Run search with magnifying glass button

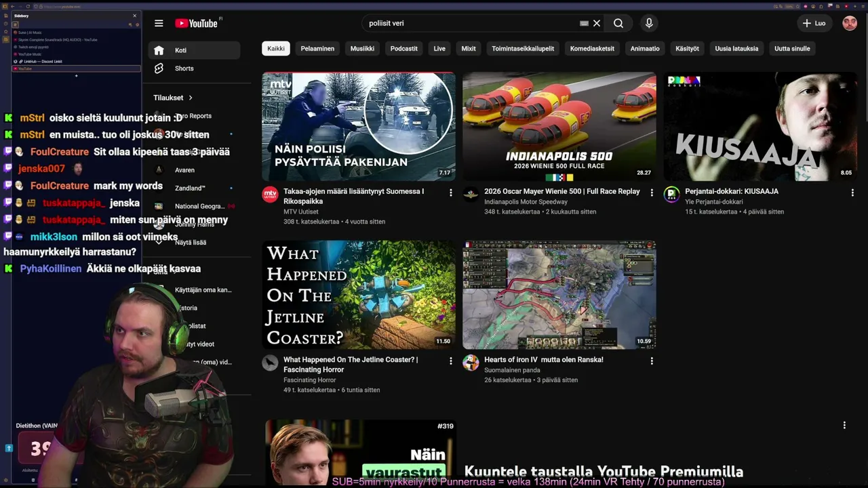coord(618,23)
